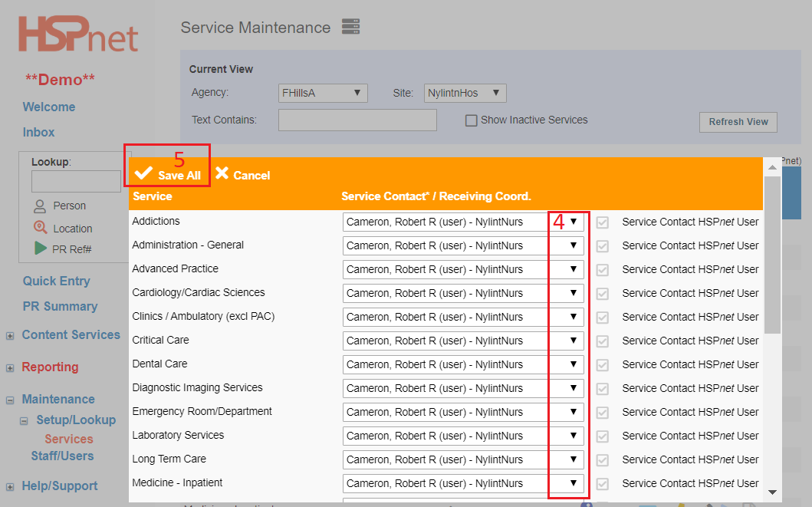The image size is (812, 507).
Task: Click the PR Ref# green arrow icon
Action: point(41,249)
